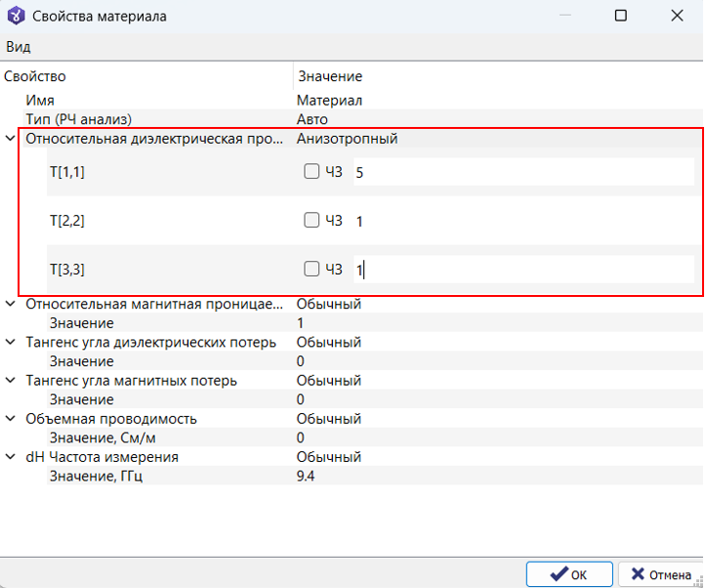This screenshot has height=588, width=706.
Task: Collapse Тангенс угла диэлектрических потерь section
Action: point(10,342)
